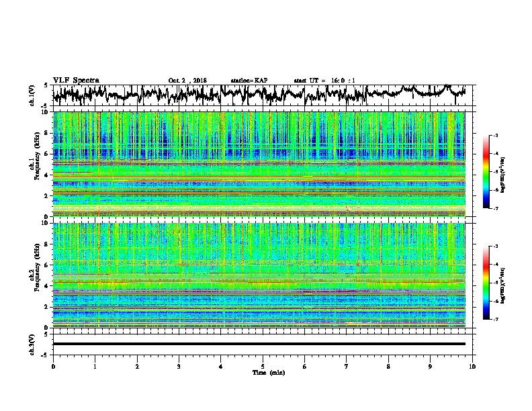Click inside the ch.1 spectrogram panel

259,164
